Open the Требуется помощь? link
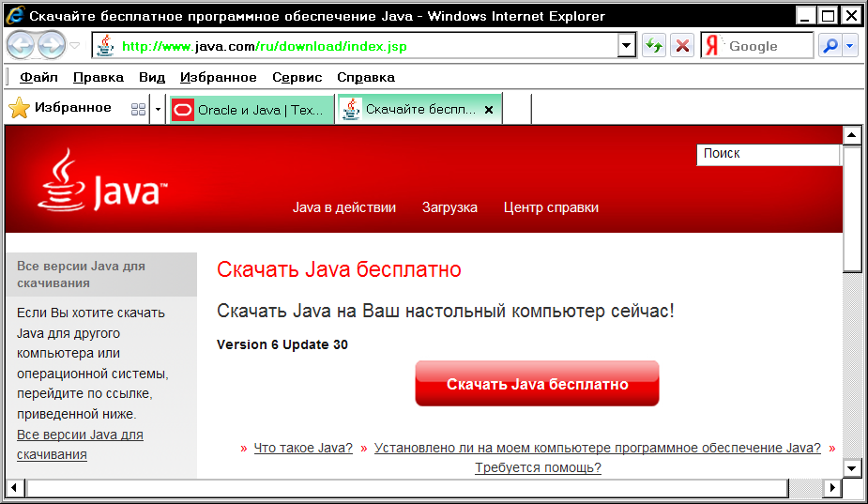The height and width of the screenshot is (504, 868). click(538, 467)
